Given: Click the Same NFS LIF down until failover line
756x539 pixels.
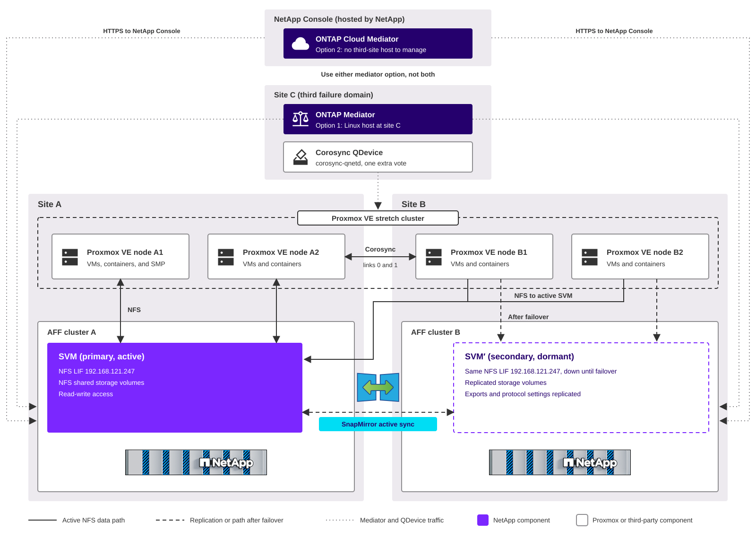Looking at the screenshot, I should click(541, 371).
